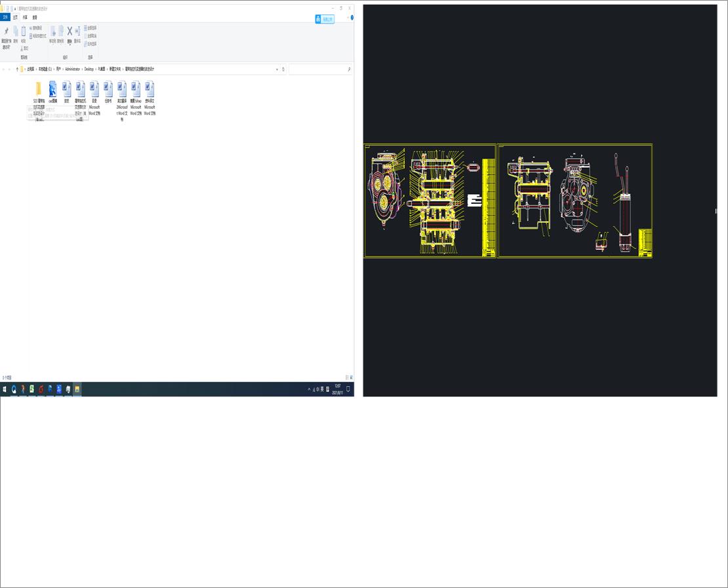
Task: Open the notification center icon
Action: (x=348, y=389)
